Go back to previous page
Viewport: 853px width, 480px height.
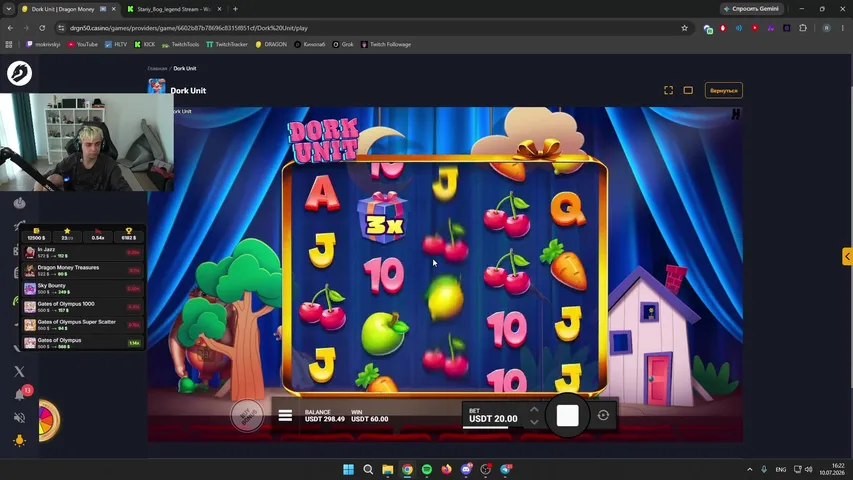coord(10,28)
